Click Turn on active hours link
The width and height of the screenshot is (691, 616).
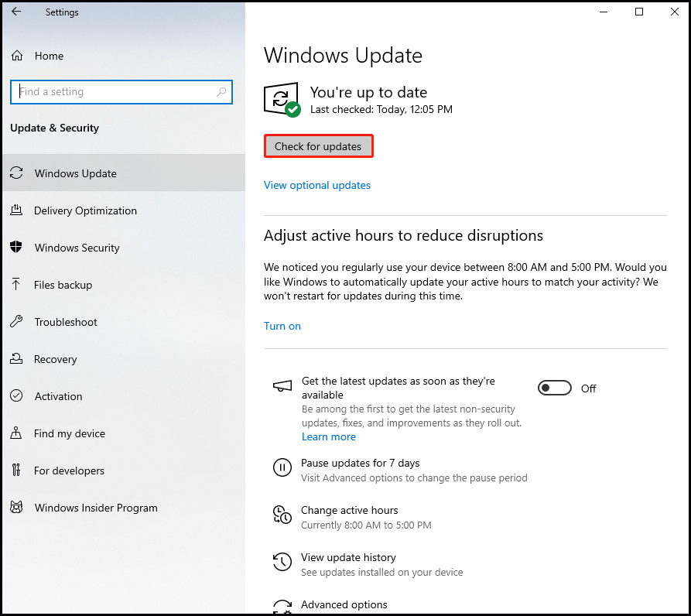pyautogui.click(x=282, y=326)
